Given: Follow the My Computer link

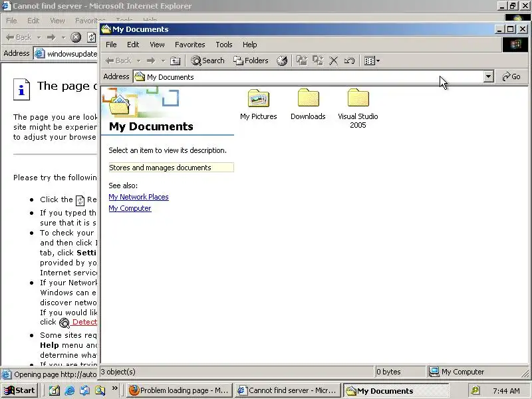Looking at the screenshot, I should (x=130, y=208).
